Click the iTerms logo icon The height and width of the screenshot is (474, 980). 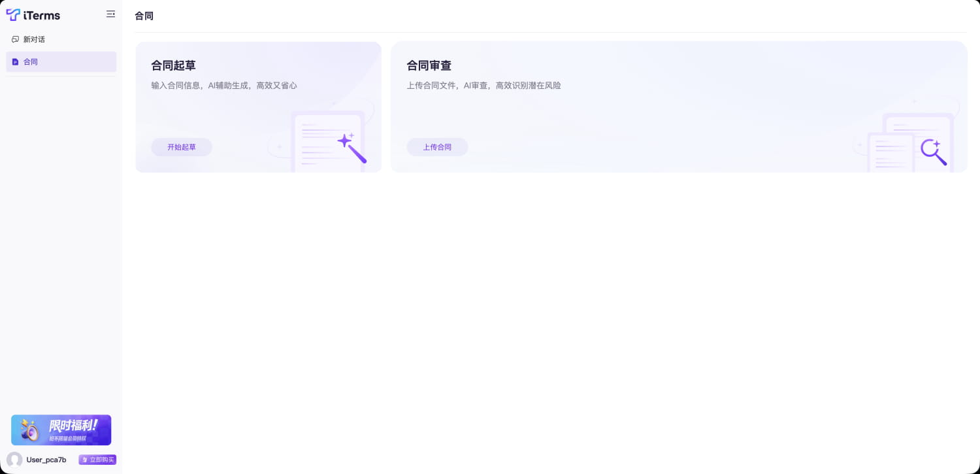click(x=13, y=14)
